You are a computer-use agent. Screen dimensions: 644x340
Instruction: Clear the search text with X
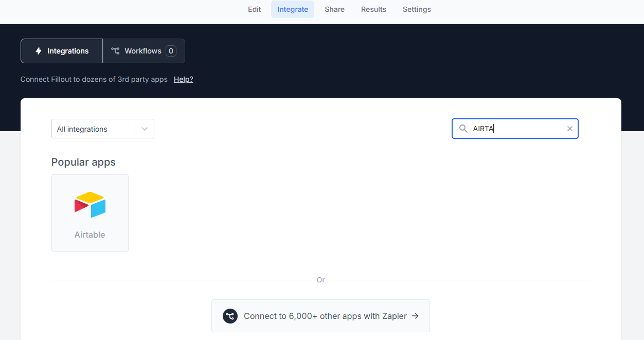click(570, 129)
